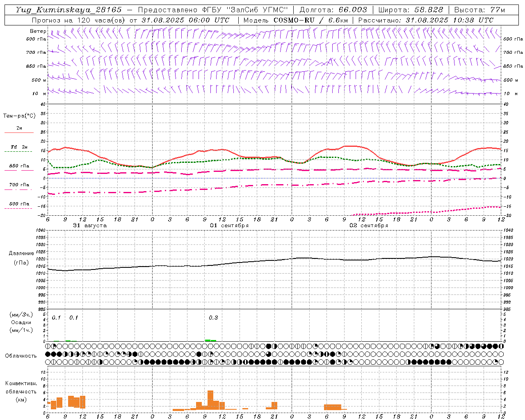
Task: Click the (мм/3ч.) unit label
Action: [x=21, y=315]
